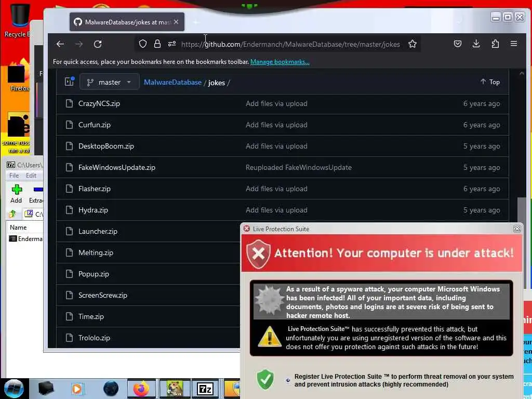Image resolution: width=532 pixels, height=399 pixels.
Task: Expand the GitHub file tree panel icon
Action: tap(70, 82)
